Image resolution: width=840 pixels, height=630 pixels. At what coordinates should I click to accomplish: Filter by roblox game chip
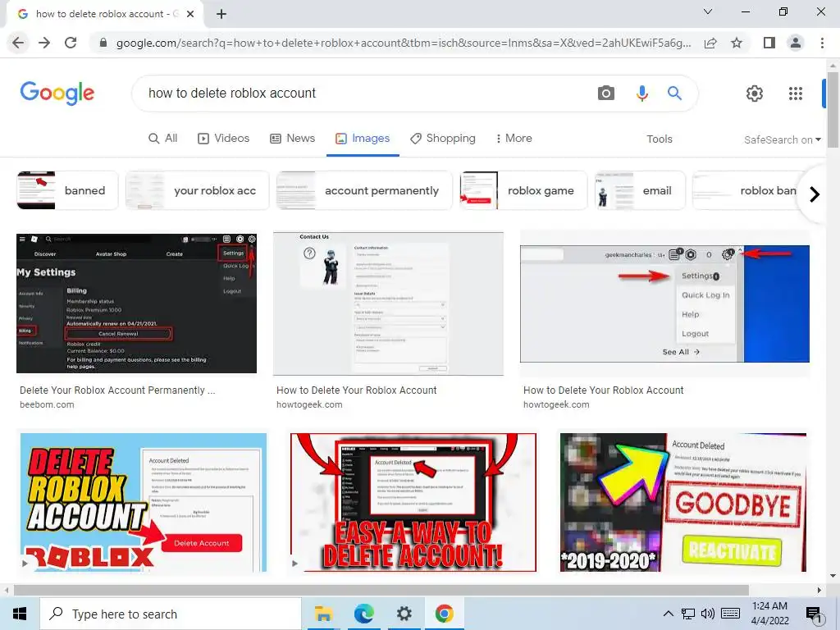click(x=523, y=190)
